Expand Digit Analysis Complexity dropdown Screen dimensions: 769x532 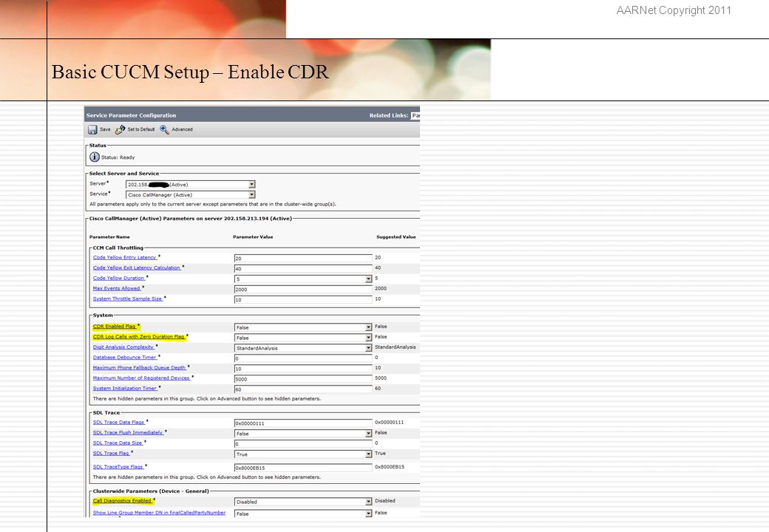point(303,348)
